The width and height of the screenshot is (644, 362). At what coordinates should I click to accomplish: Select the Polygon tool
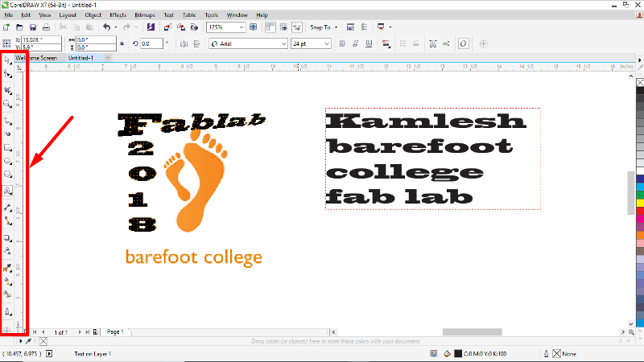click(x=7, y=175)
